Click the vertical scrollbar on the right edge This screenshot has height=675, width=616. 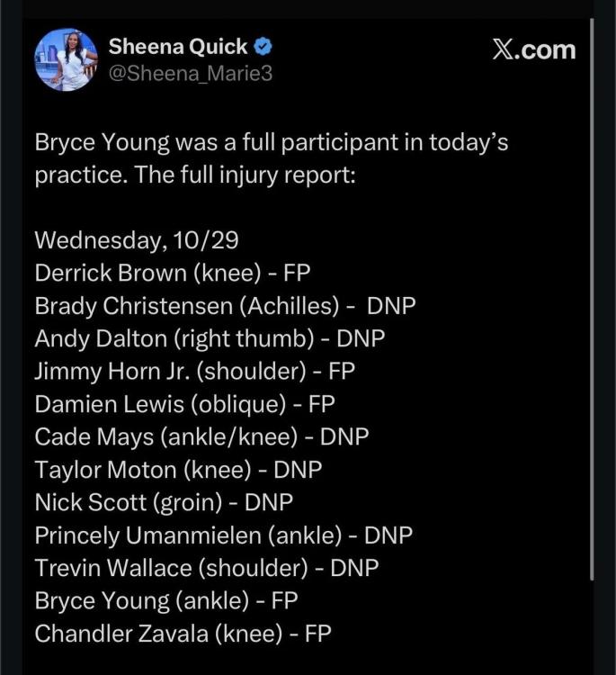pyautogui.click(x=592, y=297)
